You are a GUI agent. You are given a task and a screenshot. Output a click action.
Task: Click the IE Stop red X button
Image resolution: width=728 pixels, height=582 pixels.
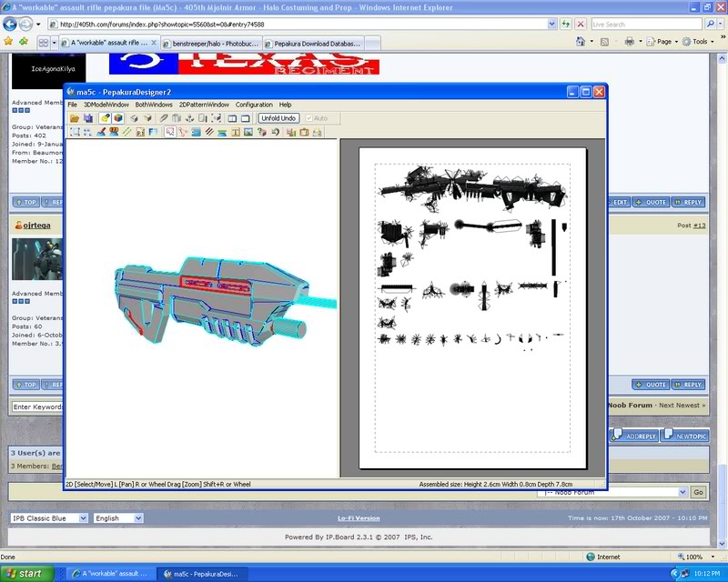(581, 25)
